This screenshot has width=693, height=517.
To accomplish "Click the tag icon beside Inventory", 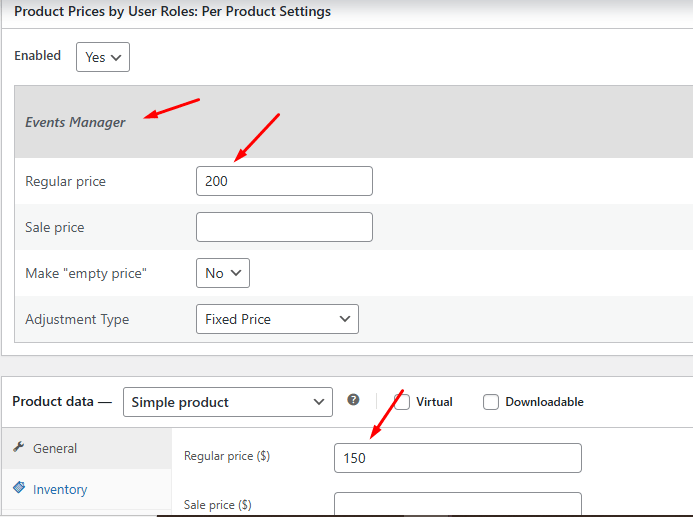I will [18, 488].
